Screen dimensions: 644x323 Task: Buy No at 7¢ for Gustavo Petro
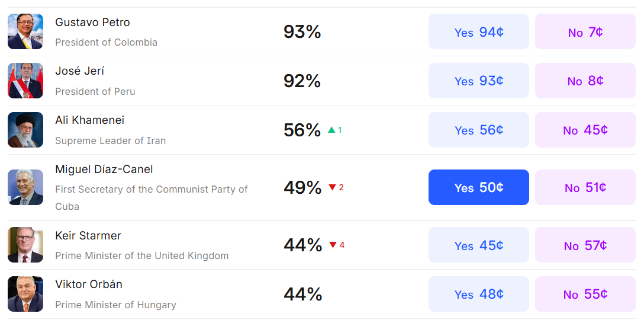coord(585,32)
